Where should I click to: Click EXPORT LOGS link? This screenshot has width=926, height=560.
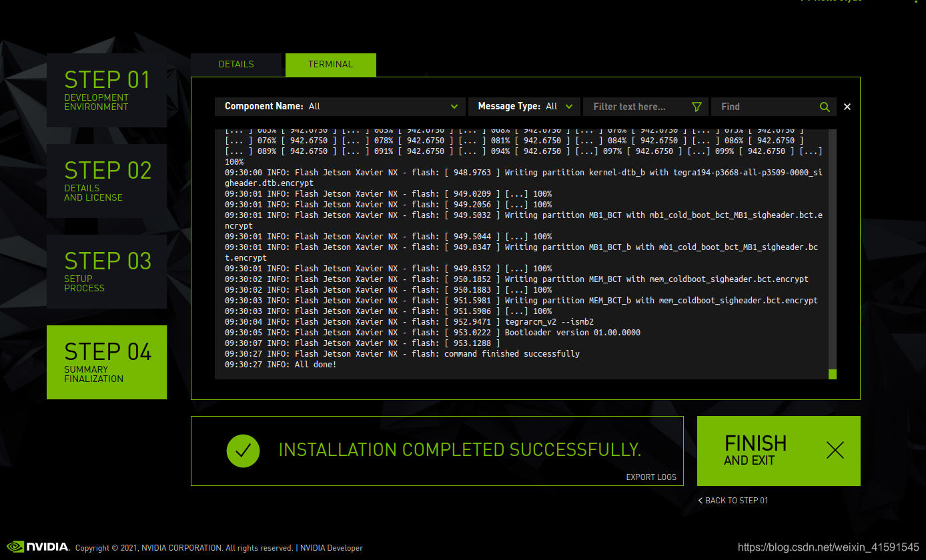tap(651, 477)
